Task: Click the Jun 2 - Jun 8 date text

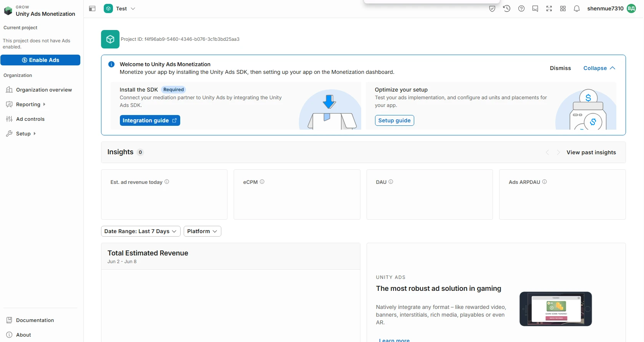Action: pyautogui.click(x=122, y=262)
